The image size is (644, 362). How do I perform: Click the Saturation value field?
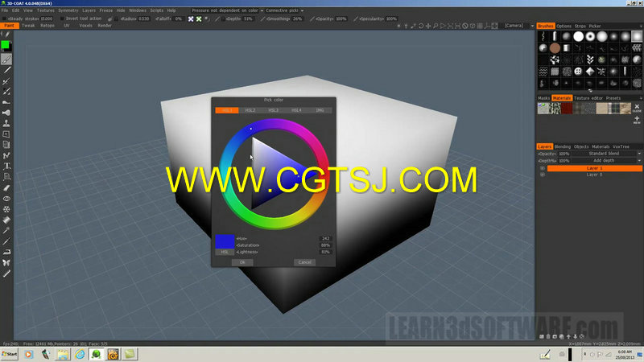click(325, 245)
